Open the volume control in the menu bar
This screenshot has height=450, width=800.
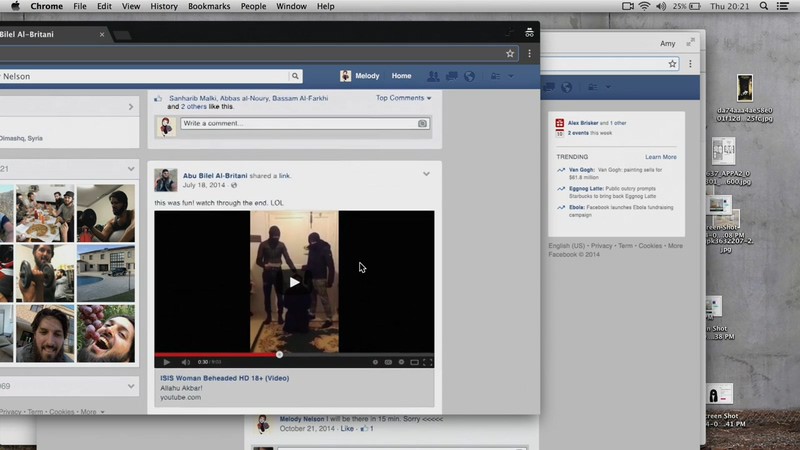click(x=661, y=6)
